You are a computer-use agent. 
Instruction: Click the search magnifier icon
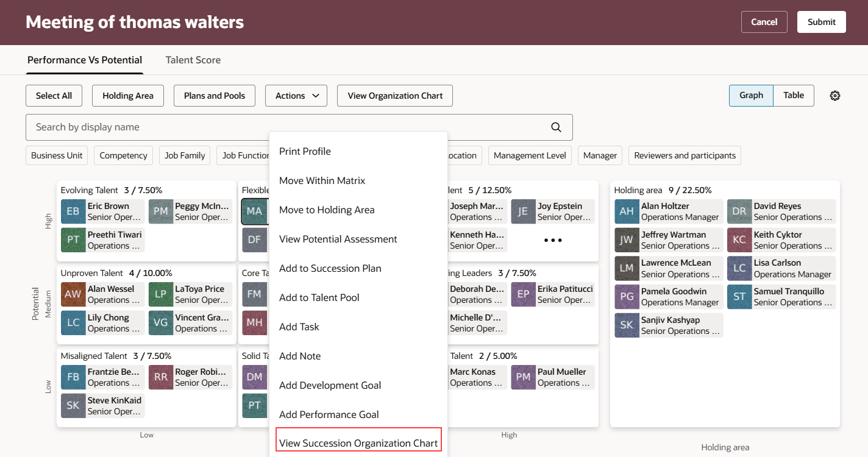(556, 127)
